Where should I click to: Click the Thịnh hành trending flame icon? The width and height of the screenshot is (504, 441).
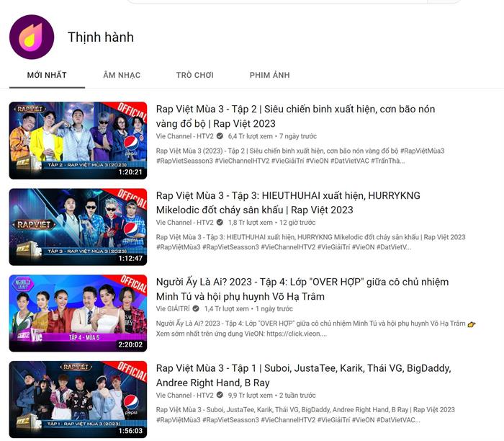click(32, 37)
